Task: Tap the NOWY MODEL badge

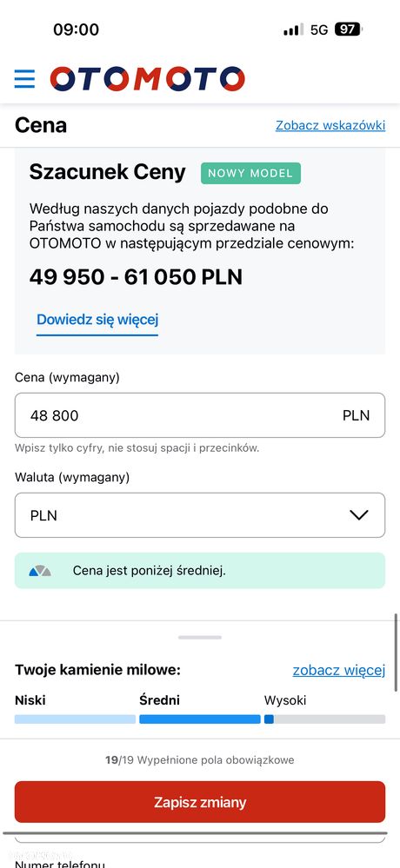Action: click(250, 173)
